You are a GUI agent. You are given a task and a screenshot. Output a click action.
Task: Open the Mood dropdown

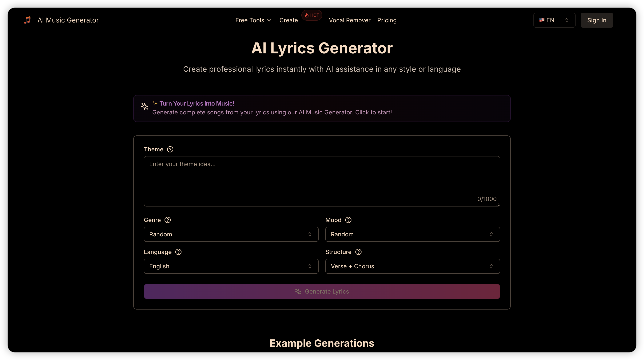[x=412, y=234]
